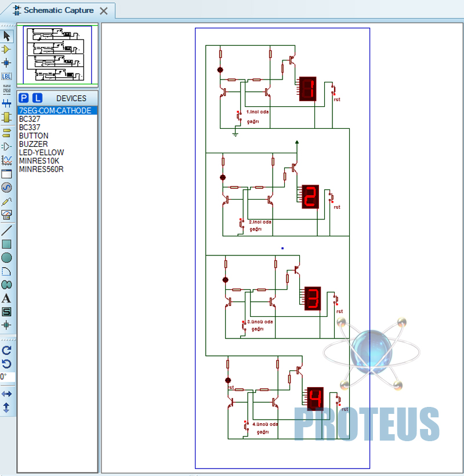Select the Wire Label (LBL) tool
The image size is (464, 476).
6,76
